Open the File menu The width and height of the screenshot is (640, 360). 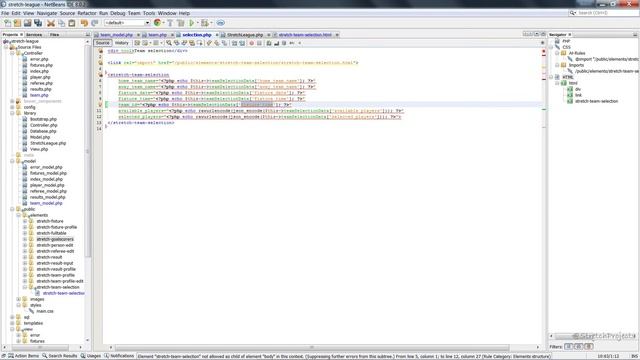(5, 13)
